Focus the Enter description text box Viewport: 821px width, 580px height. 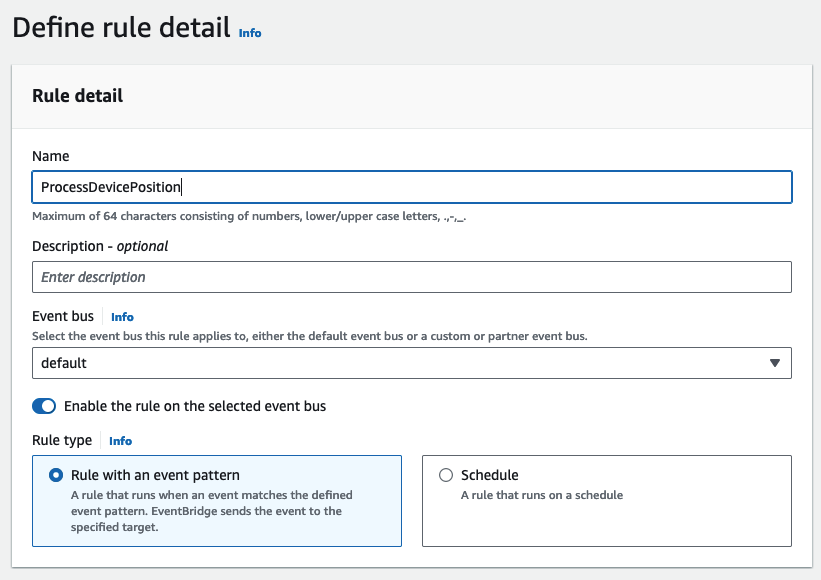(411, 277)
